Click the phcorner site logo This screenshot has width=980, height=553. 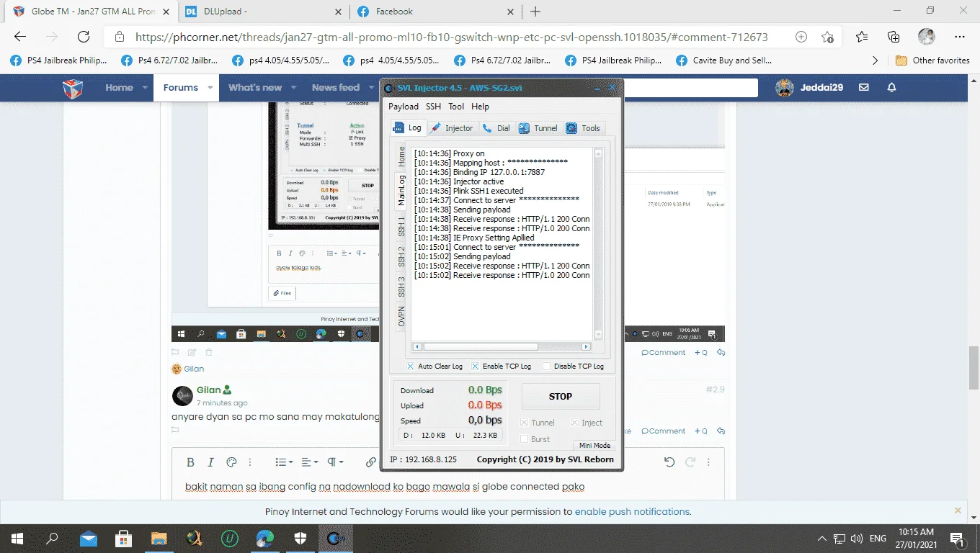[73, 88]
